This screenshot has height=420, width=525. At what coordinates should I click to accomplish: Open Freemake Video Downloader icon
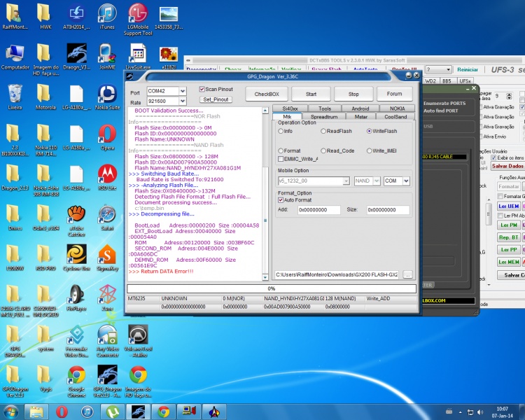click(x=76, y=341)
